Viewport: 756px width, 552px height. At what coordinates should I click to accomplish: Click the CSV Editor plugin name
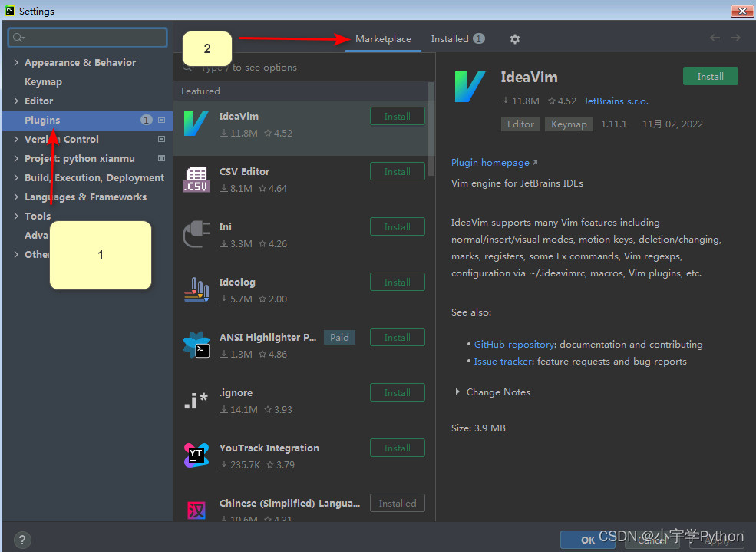(x=244, y=172)
